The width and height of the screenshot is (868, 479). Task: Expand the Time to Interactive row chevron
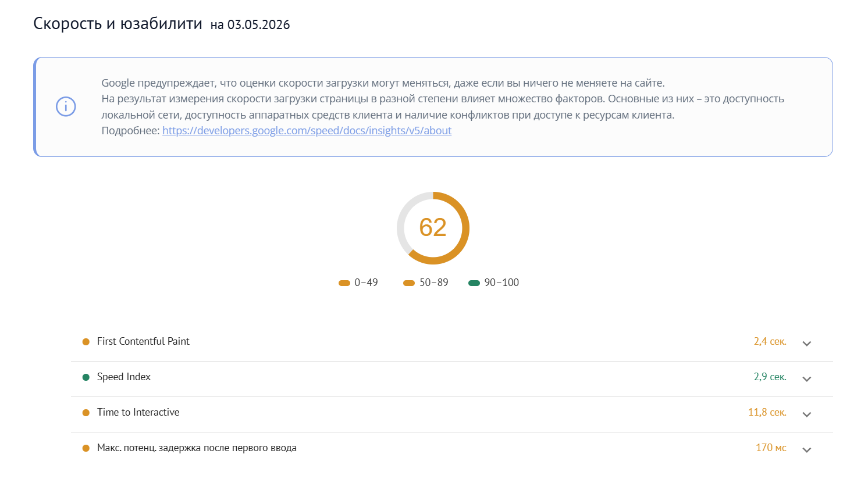click(806, 414)
